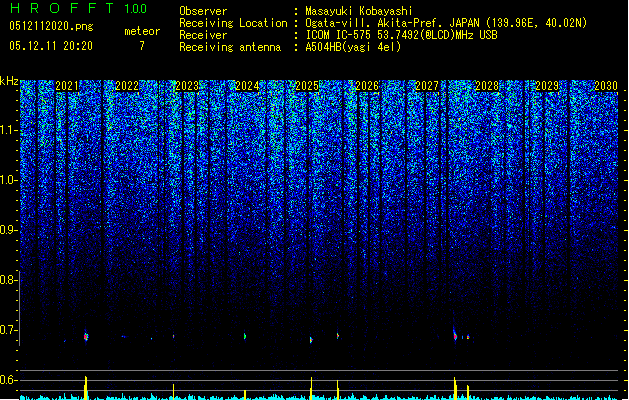Click the 2027 time marker
The width and height of the screenshot is (629, 400).
tap(427, 86)
